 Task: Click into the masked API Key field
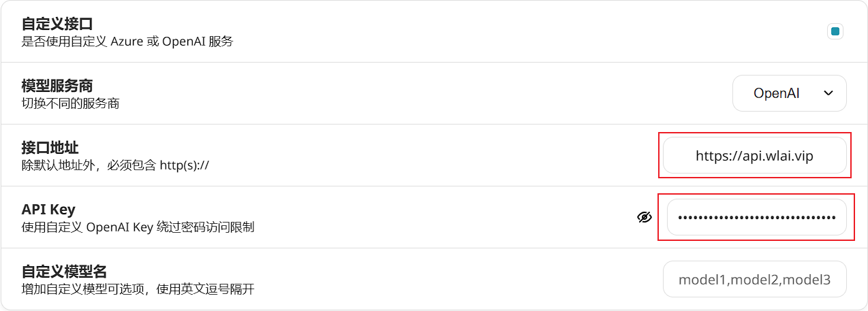click(x=756, y=217)
